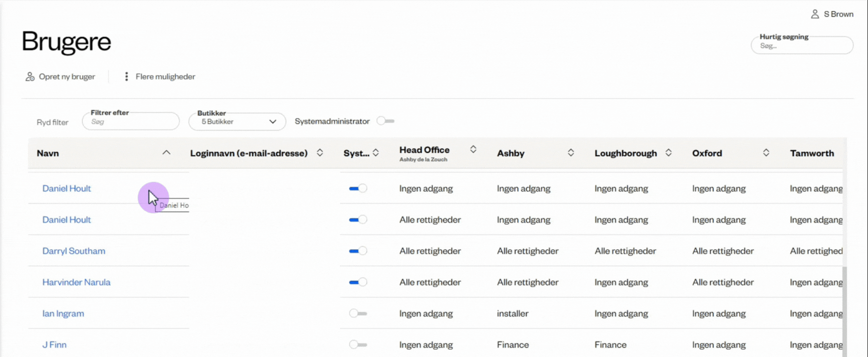The width and height of the screenshot is (868, 357).
Task: Open second Daniel Hoult user link
Action: [67, 219]
